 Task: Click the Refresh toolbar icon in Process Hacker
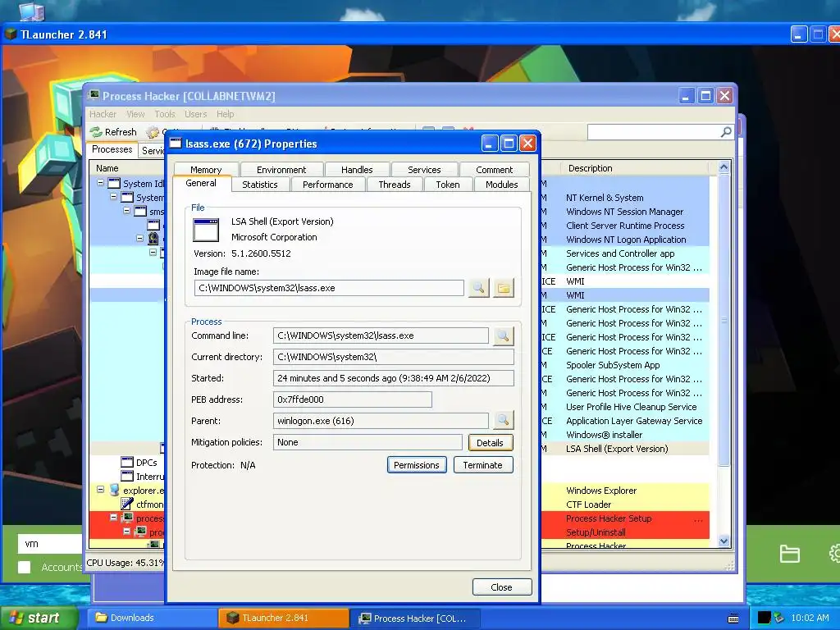tap(97, 132)
